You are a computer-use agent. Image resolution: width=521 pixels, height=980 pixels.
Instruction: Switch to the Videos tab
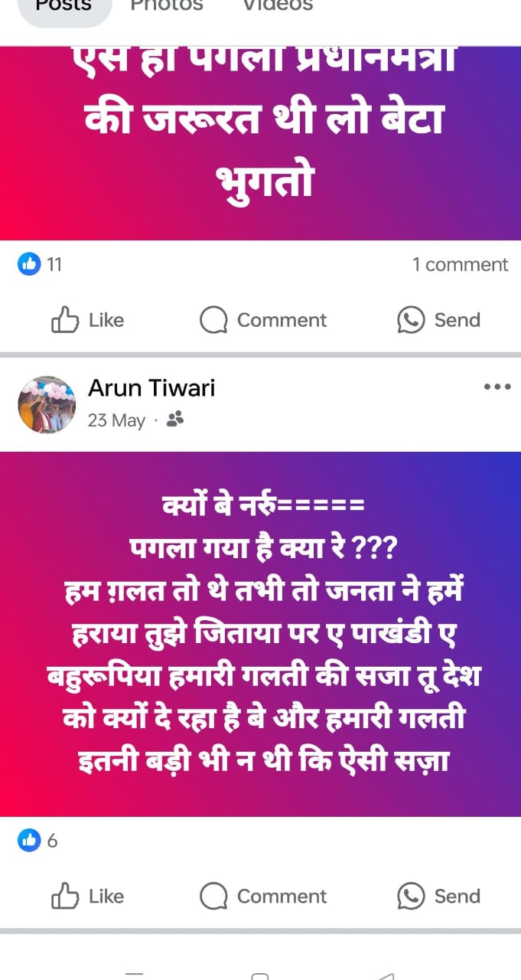click(278, 6)
